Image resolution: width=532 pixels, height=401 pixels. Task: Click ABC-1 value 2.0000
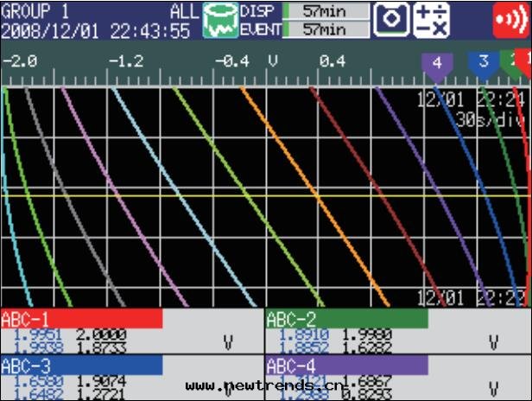(x=101, y=334)
